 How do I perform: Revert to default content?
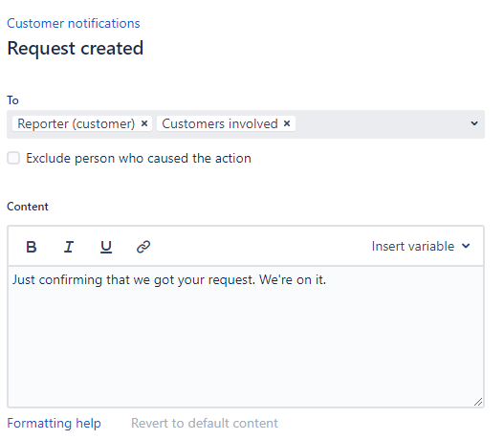point(205,424)
